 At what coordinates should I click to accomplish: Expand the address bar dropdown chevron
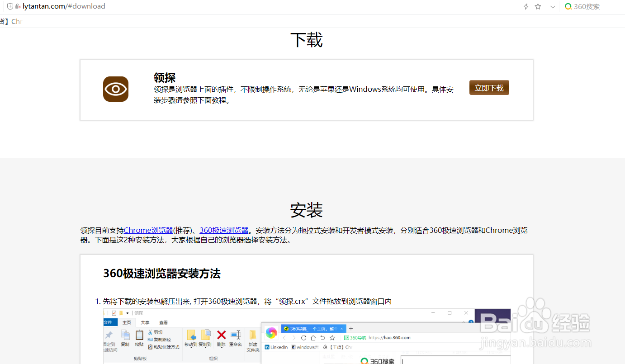click(x=553, y=7)
